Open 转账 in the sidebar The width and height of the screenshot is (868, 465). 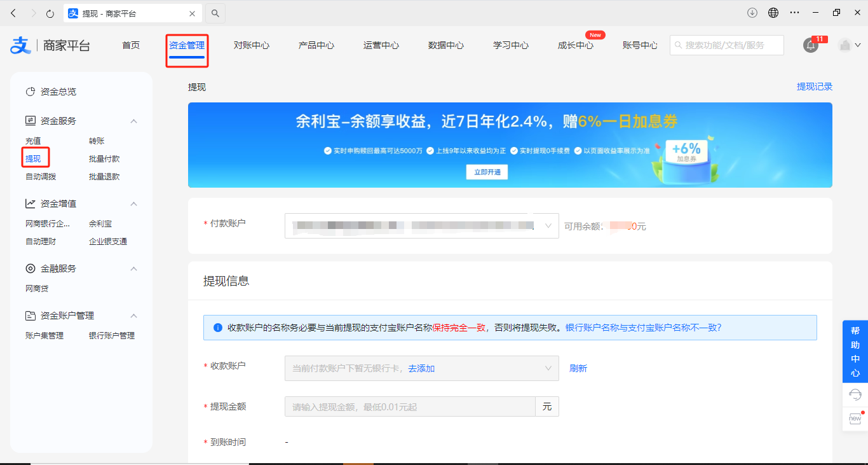(97, 141)
